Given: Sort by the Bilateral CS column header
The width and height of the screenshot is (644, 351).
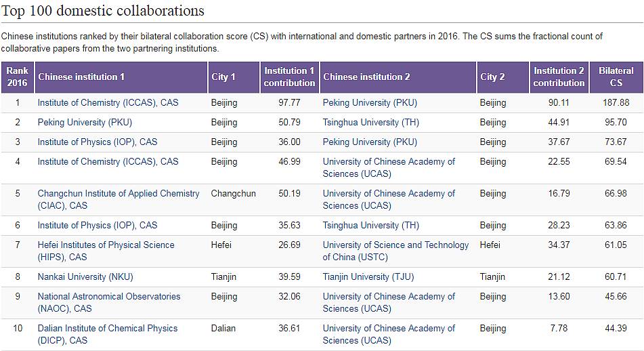Looking at the screenshot, I should (616, 77).
